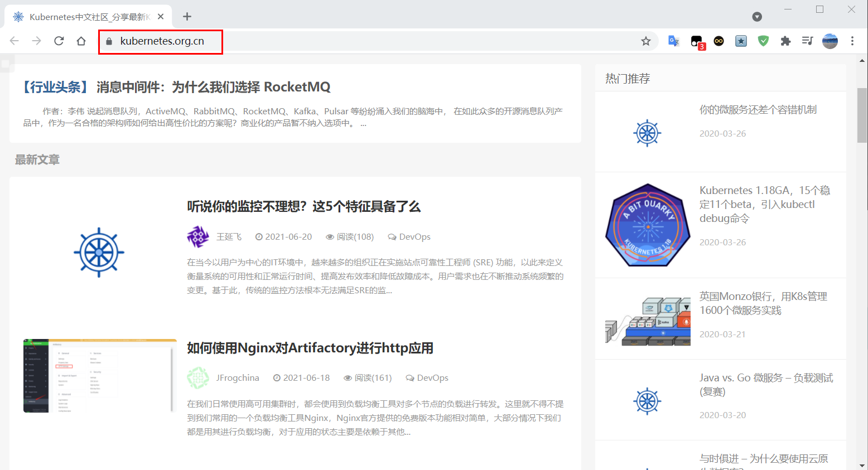The image size is (868, 470).
Task: Open recommended post Kubernetes 1.18GA
Action: [x=765, y=205]
